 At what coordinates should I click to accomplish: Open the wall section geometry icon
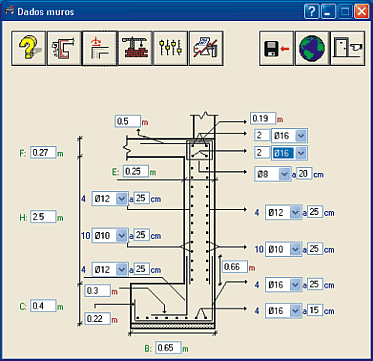[64, 49]
